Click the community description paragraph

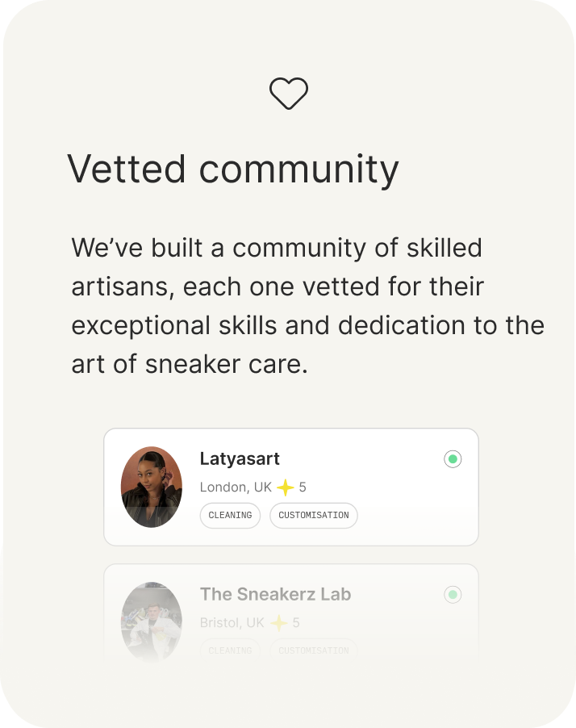pyautogui.click(x=307, y=306)
